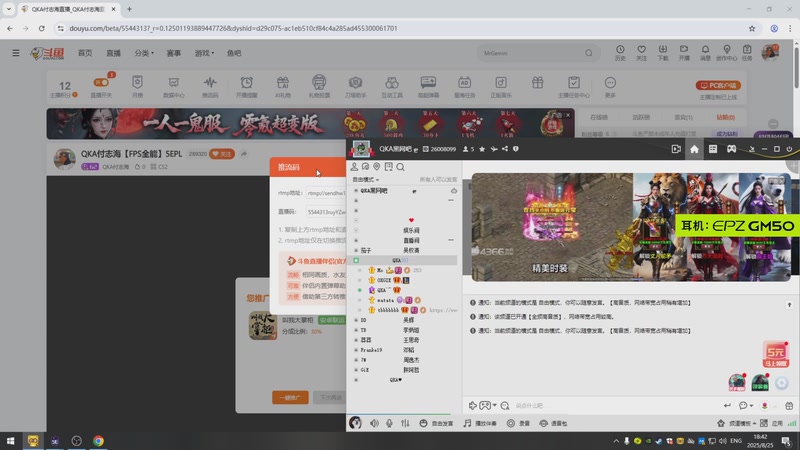Image resolution: width=800 pixels, height=450 pixels.
Task: Open the 数据中心 data center icon
Action: point(173,86)
